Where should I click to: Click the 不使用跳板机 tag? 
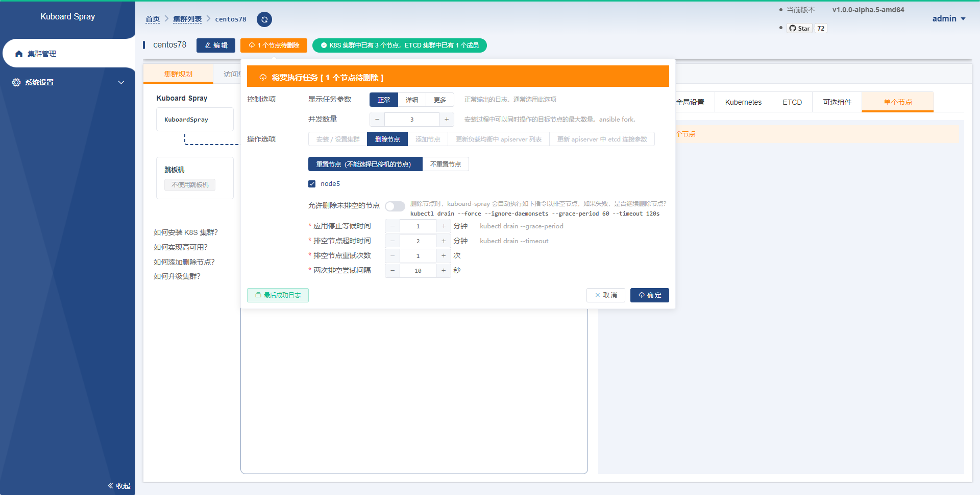coord(190,185)
